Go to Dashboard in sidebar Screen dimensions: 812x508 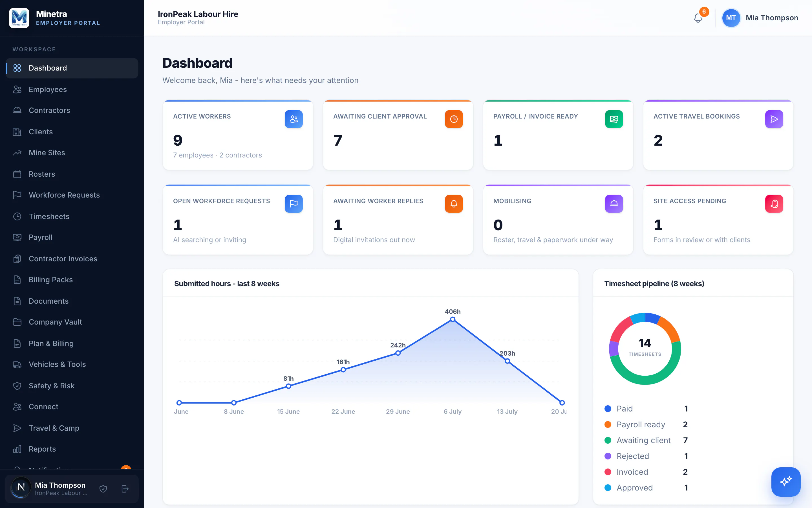(72, 68)
